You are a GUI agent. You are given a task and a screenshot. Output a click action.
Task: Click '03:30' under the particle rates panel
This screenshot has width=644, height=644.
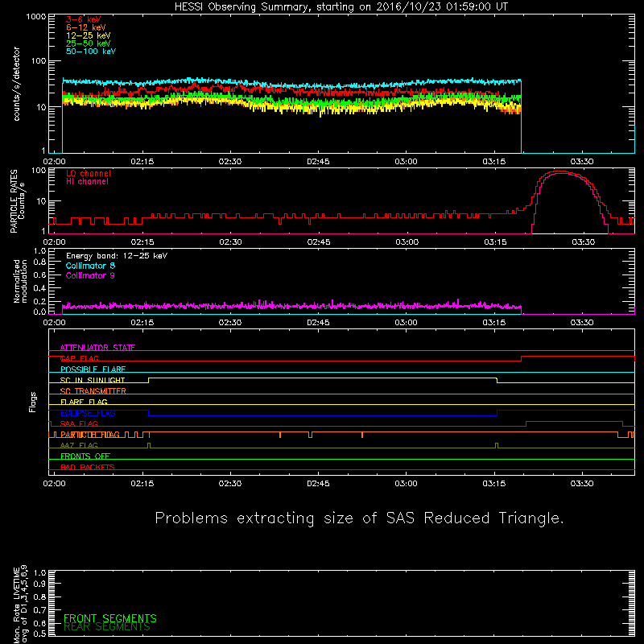click(583, 242)
